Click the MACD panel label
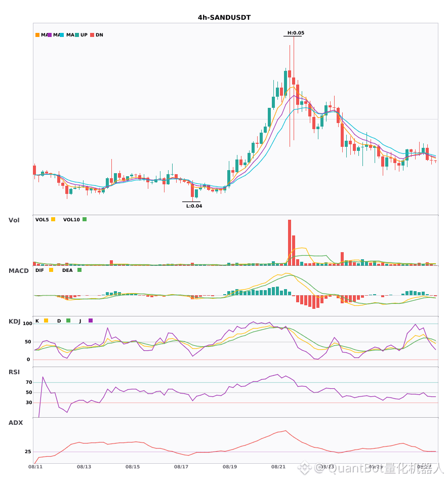The image size is (448, 481). pyautogui.click(x=18, y=271)
